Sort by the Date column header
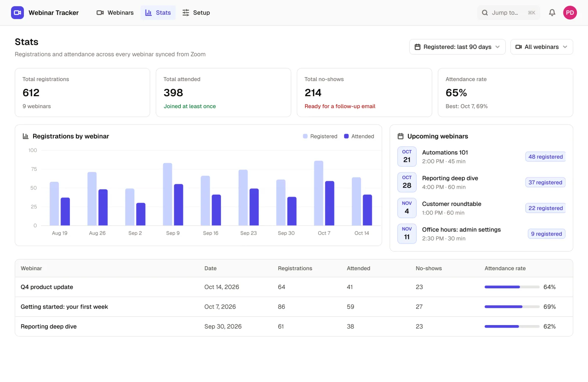Screen dimensions: 588x382 coord(211,269)
